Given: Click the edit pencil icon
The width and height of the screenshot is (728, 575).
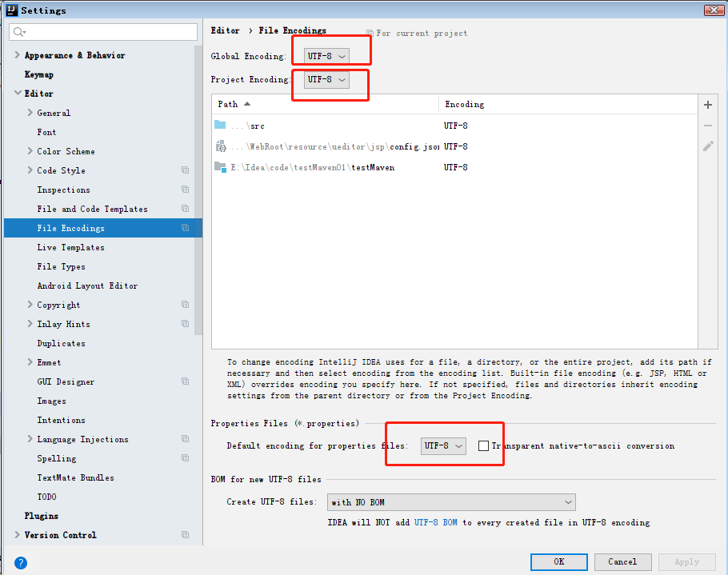Looking at the screenshot, I should (707, 146).
